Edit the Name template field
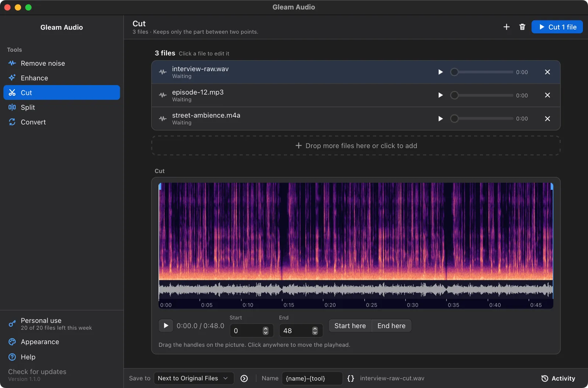Viewport: 588px width, 388px height. 312,378
